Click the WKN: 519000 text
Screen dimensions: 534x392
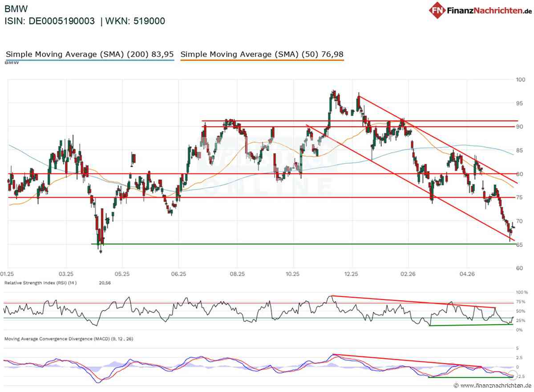pos(135,20)
